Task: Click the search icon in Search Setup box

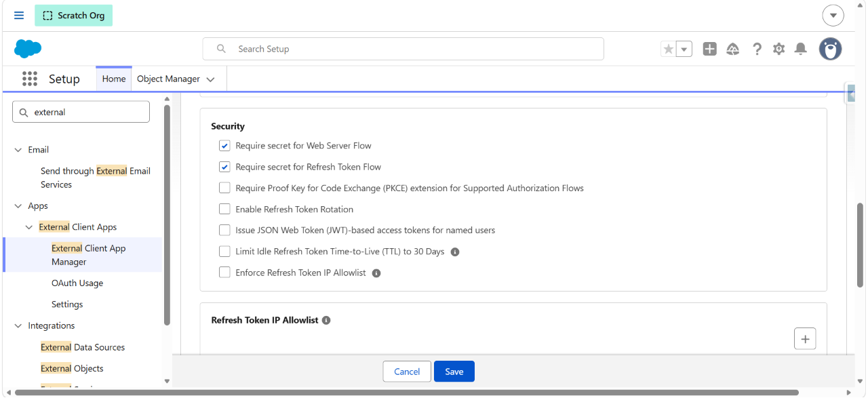Action: [221, 49]
